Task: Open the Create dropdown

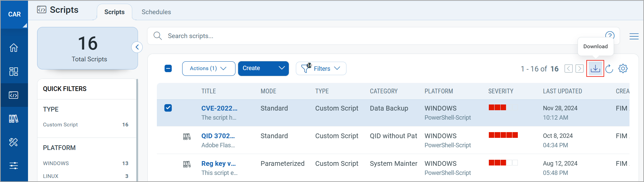Action: pos(263,68)
